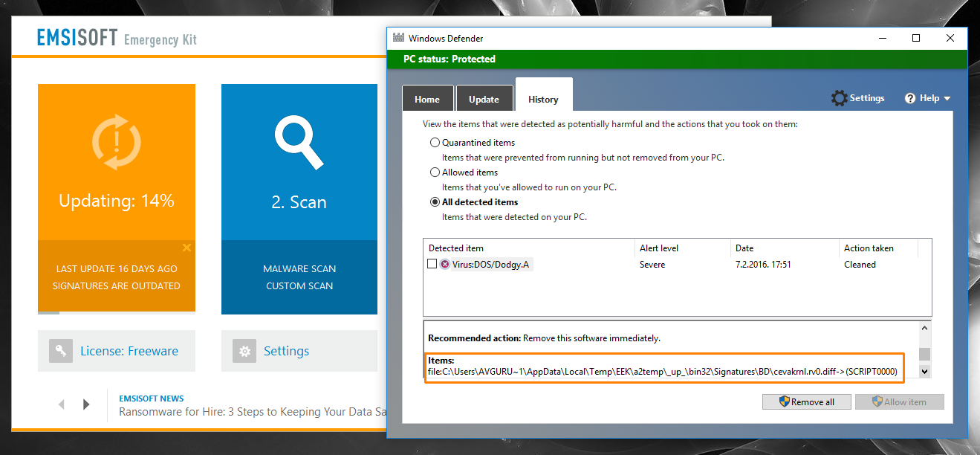Click update progress bar under orange tile

pos(117,312)
